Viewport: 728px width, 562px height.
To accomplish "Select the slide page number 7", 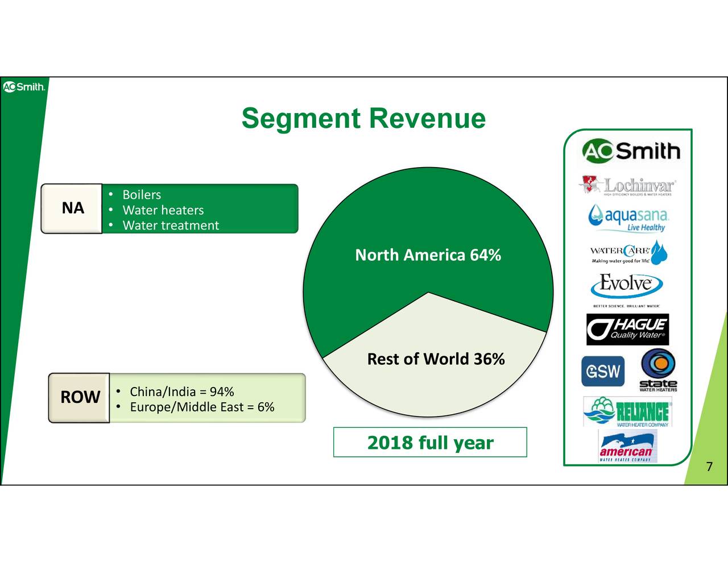I will tap(709, 467).
